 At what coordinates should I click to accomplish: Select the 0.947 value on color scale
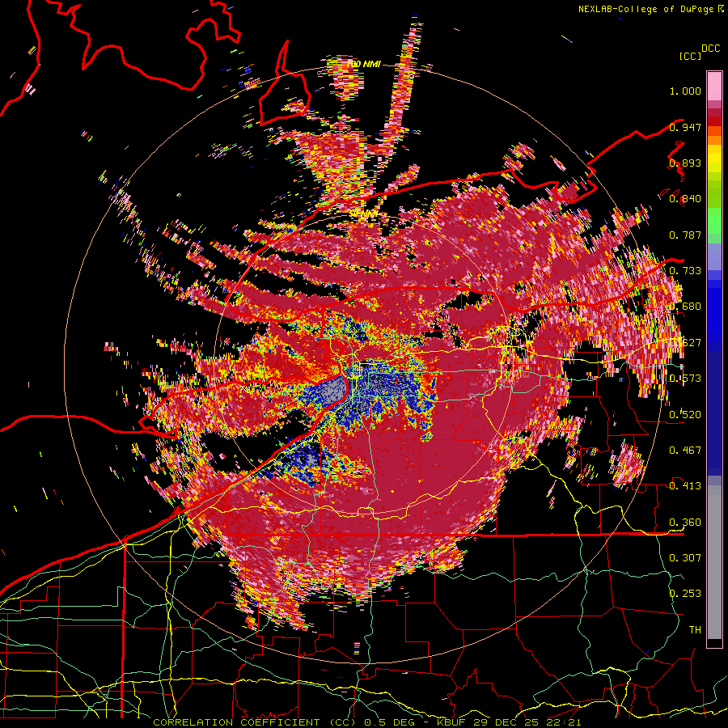685,127
